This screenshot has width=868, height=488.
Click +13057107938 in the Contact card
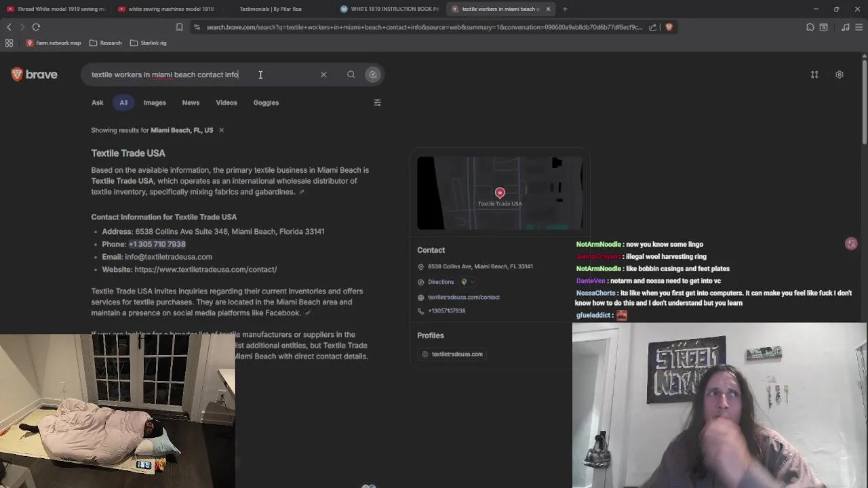(x=447, y=310)
